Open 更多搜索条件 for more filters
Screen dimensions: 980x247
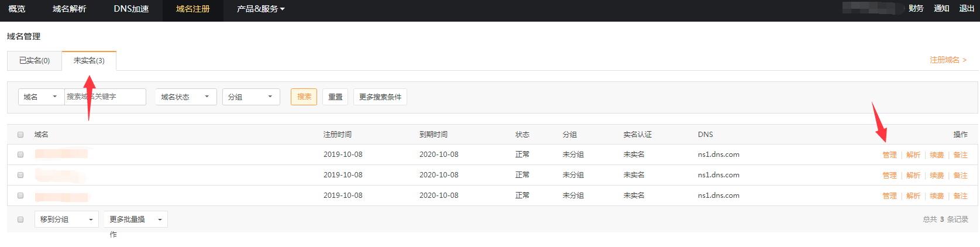tap(380, 97)
